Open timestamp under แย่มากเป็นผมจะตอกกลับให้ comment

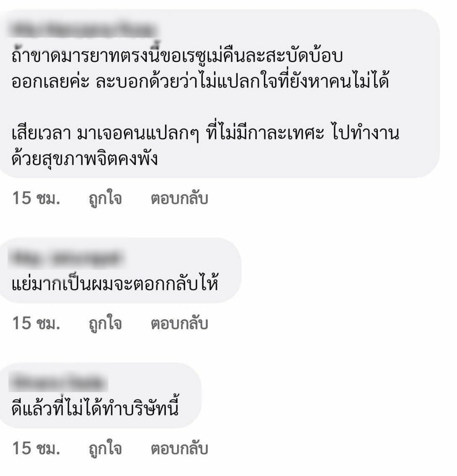(36, 324)
